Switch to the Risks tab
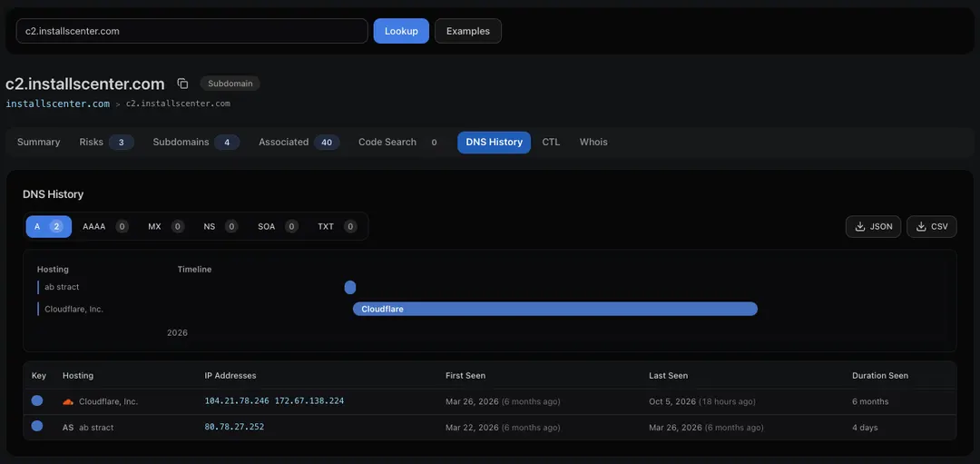 coord(106,142)
